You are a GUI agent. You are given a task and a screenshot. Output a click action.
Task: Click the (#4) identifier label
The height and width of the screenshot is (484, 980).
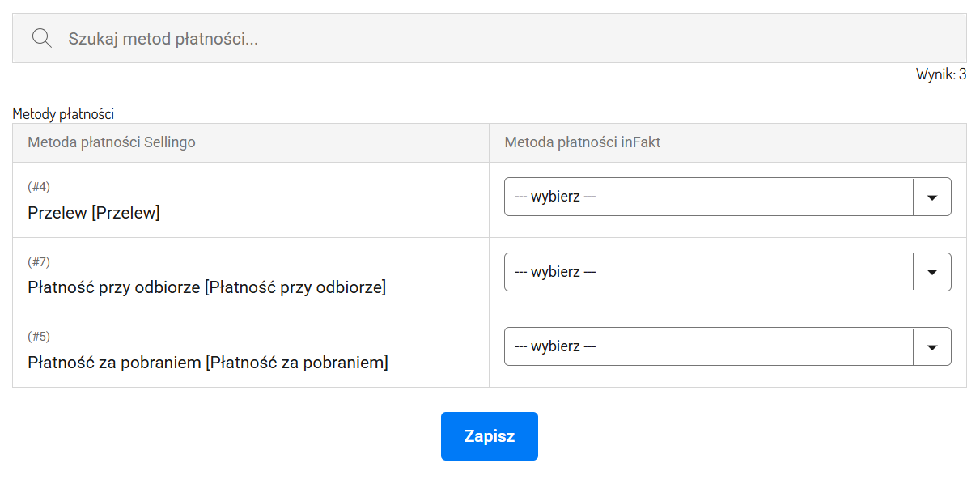(39, 187)
